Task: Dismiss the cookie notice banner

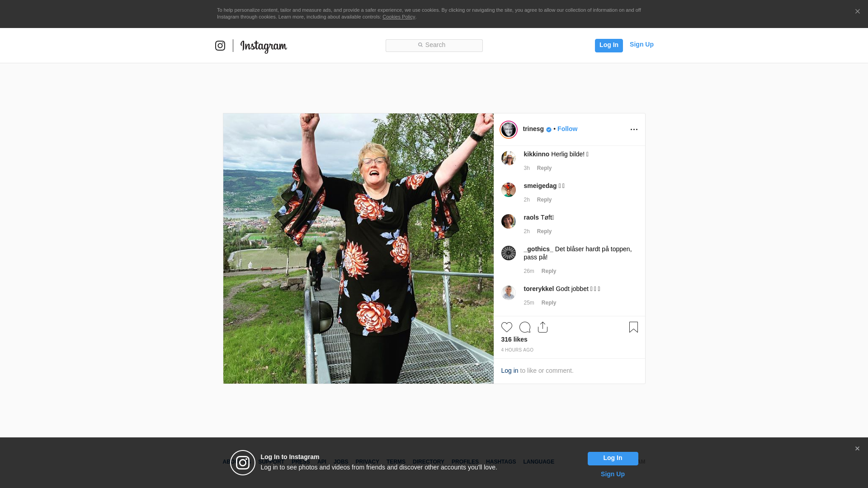Action: pyautogui.click(x=857, y=12)
